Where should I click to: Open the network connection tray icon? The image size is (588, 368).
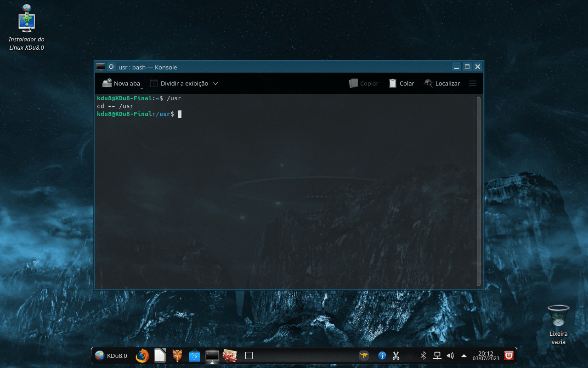(x=437, y=356)
